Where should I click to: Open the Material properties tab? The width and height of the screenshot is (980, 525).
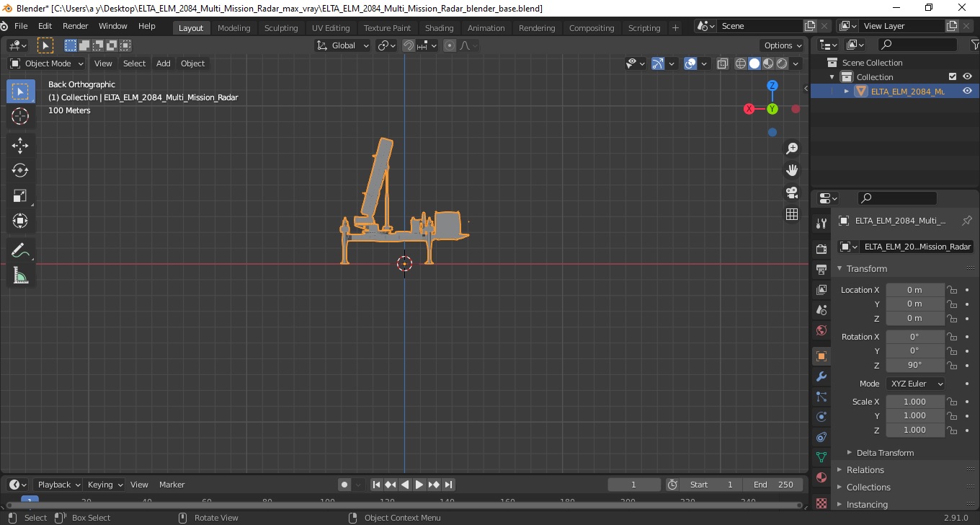click(821, 477)
